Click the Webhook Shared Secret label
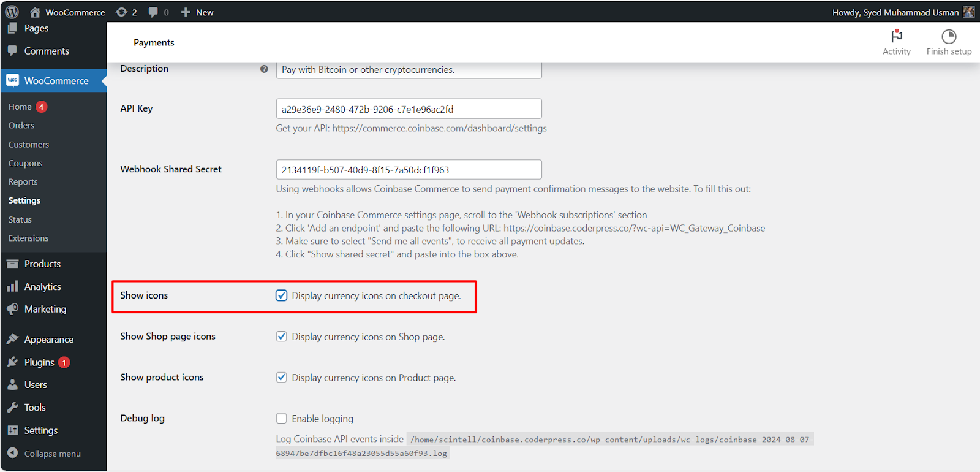This screenshot has width=980, height=472. tap(171, 169)
